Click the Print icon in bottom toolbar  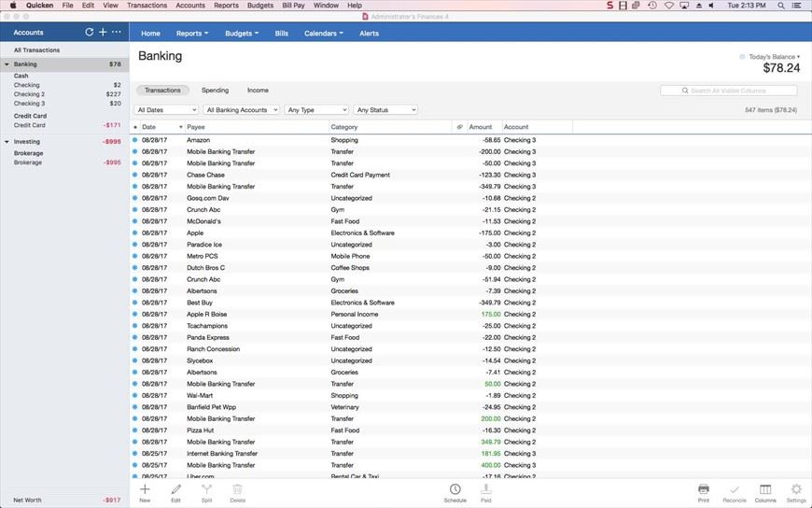coord(704,492)
